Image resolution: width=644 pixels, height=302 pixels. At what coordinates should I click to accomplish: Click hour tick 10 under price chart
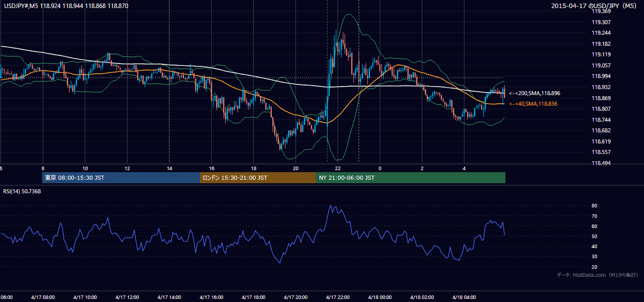(85, 168)
